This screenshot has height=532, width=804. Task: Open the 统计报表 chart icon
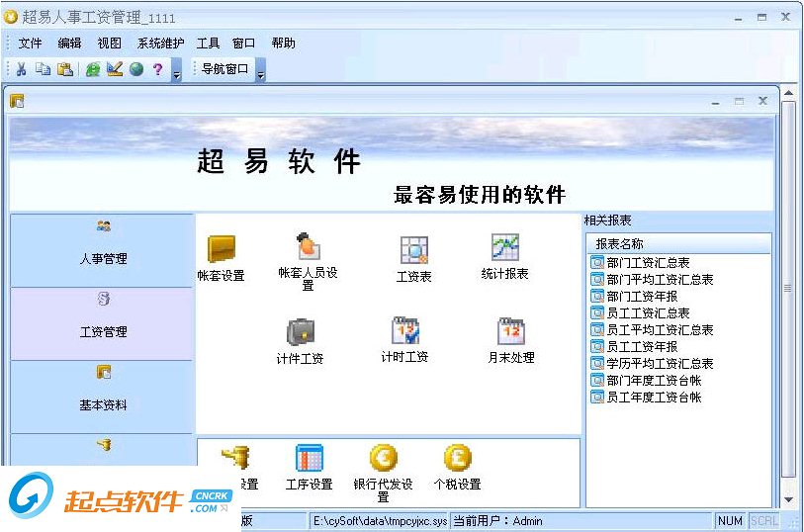tap(505, 247)
